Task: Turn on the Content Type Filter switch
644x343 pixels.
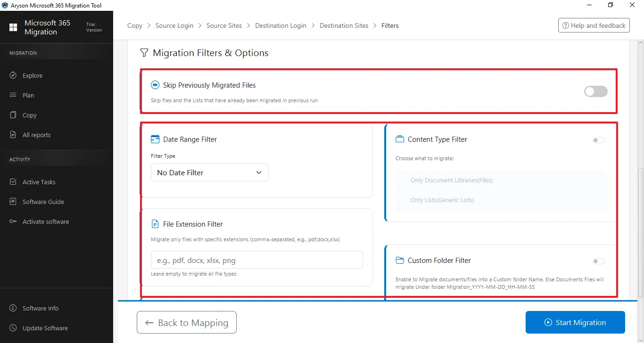Action: tap(598, 140)
